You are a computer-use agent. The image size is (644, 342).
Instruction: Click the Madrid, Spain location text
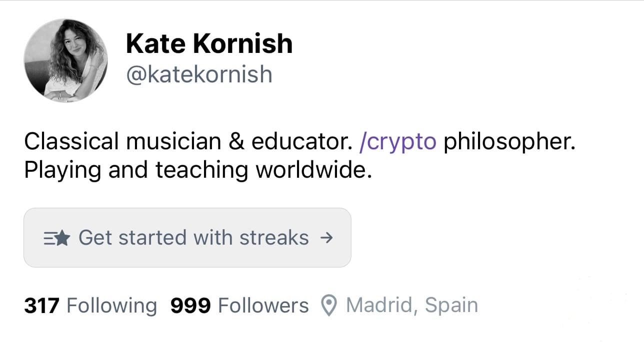[x=412, y=306]
